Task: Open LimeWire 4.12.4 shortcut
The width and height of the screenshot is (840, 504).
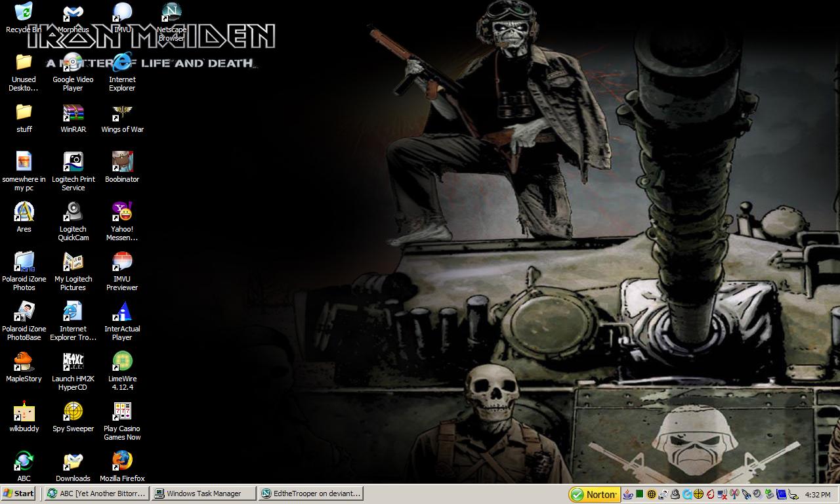Action: tap(122, 371)
